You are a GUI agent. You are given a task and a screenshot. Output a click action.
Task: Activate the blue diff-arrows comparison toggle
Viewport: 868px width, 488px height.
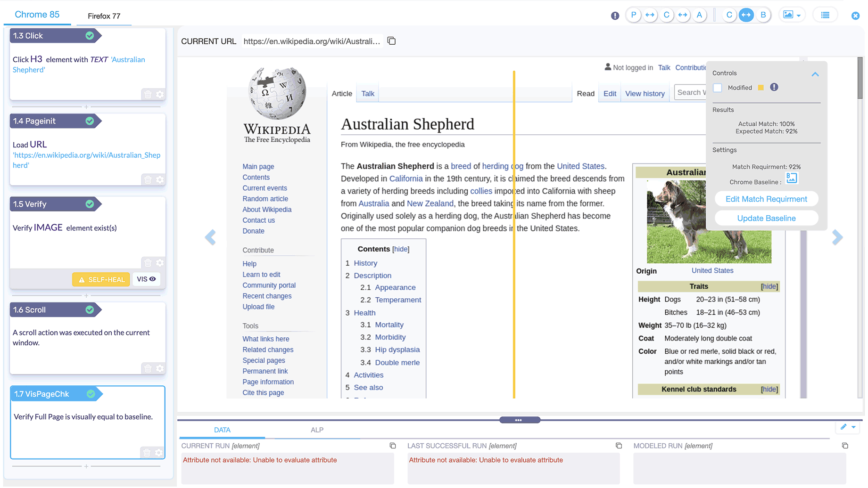746,15
